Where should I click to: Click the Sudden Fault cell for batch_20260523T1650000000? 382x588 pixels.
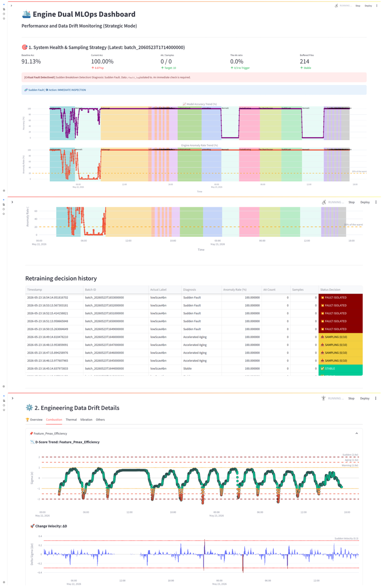202,321
